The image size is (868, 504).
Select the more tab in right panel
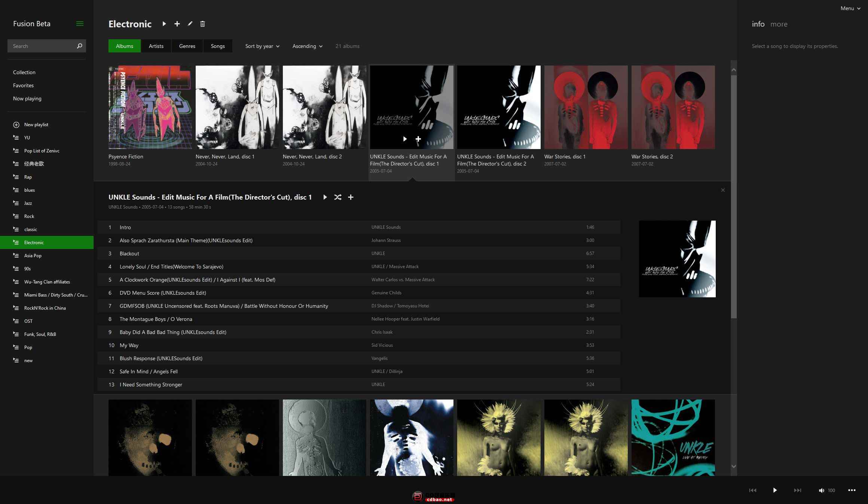(779, 24)
